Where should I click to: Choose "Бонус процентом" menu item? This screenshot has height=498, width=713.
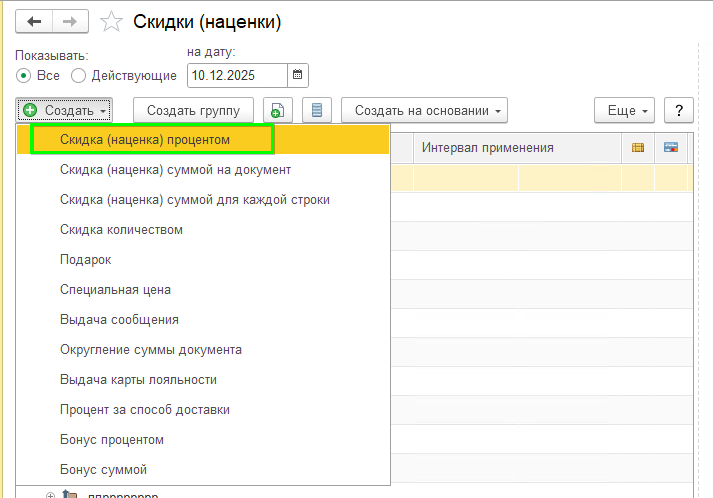click(x=203, y=440)
